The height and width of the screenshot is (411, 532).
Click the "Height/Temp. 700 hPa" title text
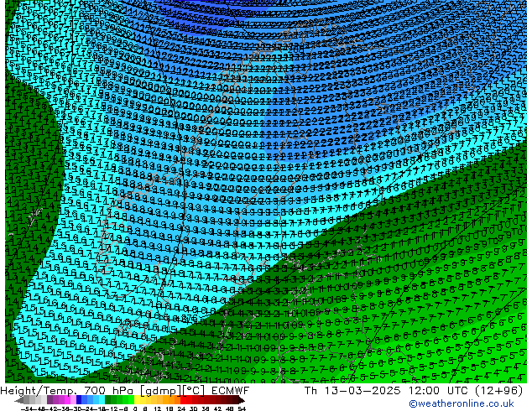(x=68, y=391)
